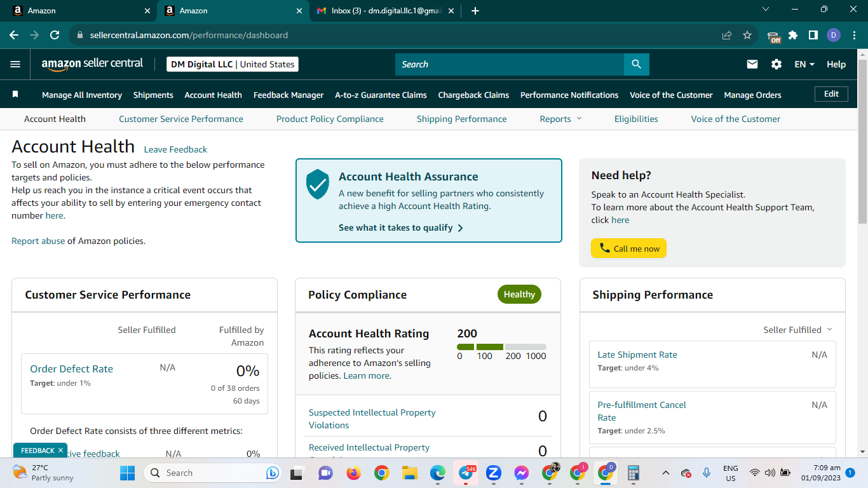Click the Account Health Rating bar

pyautogui.click(x=501, y=347)
